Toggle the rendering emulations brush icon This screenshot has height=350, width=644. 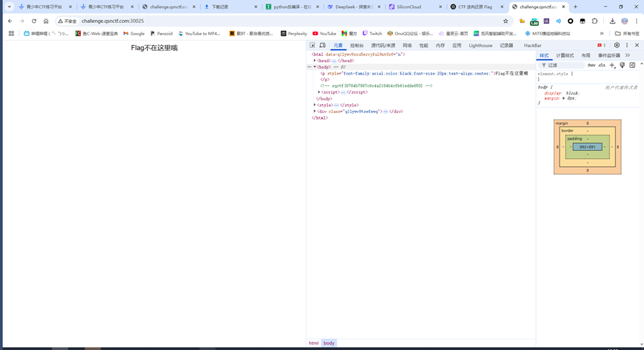pos(623,65)
